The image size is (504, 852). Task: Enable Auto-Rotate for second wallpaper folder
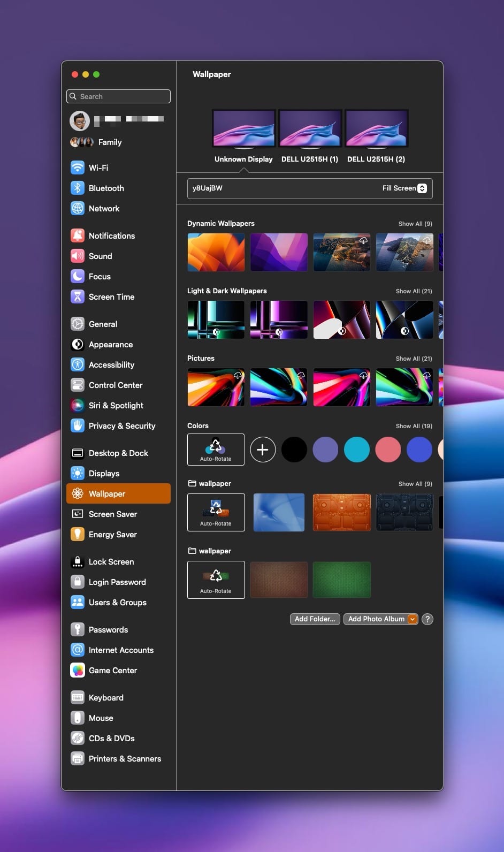click(x=216, y=580)
